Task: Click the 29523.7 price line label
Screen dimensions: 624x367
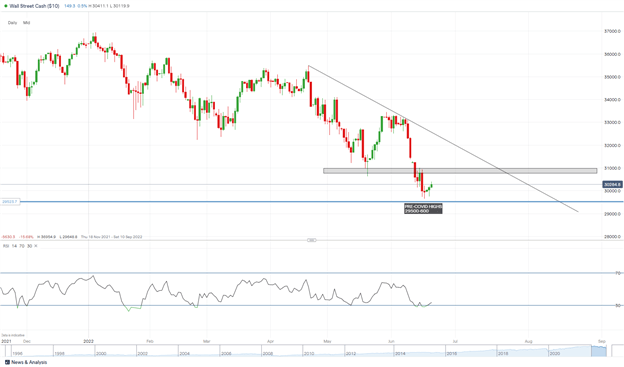Action: click(10, 202)
